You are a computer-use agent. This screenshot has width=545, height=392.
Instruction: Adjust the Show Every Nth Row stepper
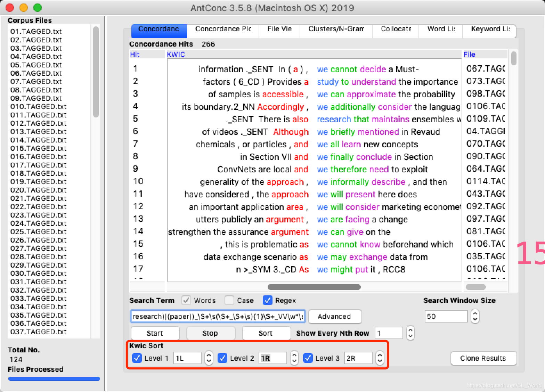click(x=410, y=333)
